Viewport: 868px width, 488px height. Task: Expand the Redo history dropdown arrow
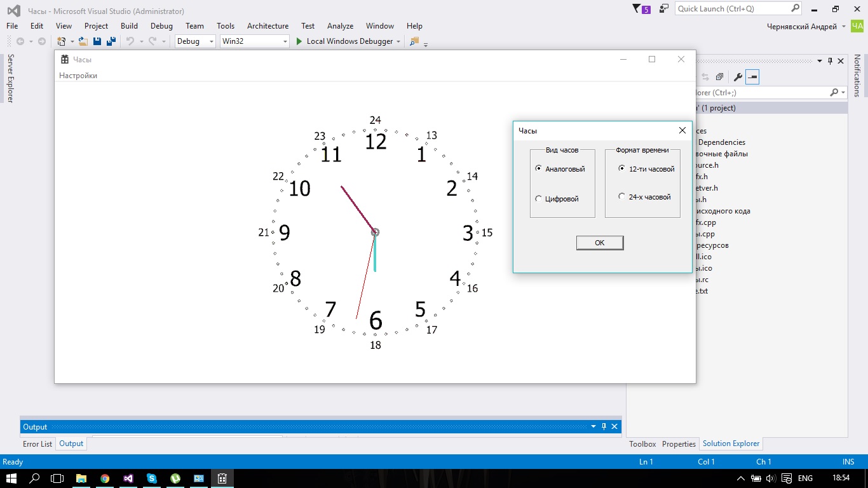(163, 41)
